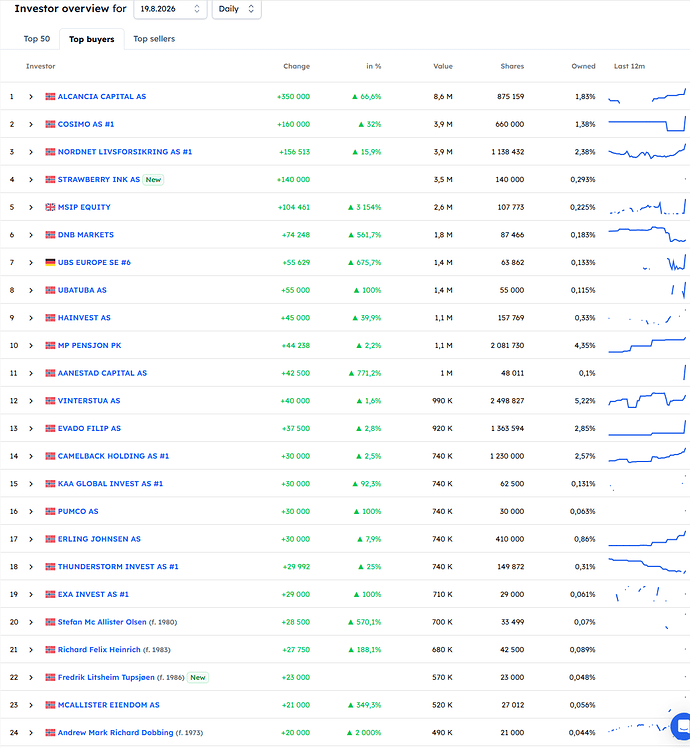
Task: Open Stefan Mc Allister Olsen investor link
Action: click(x=102, y=622)
